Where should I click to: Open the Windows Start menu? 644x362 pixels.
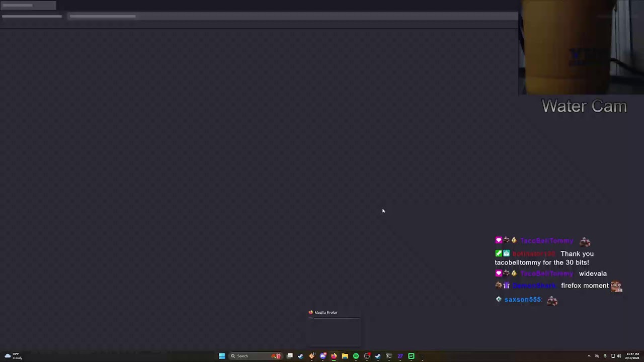coord(222,356)
